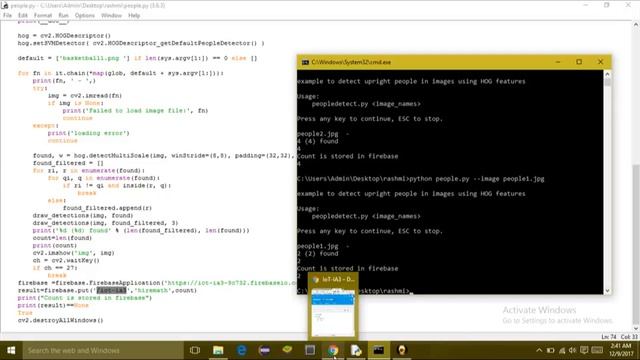Screen dimensions: 640x360
Task: Open the Edit menu in IDLE
Action: point(22,16)
